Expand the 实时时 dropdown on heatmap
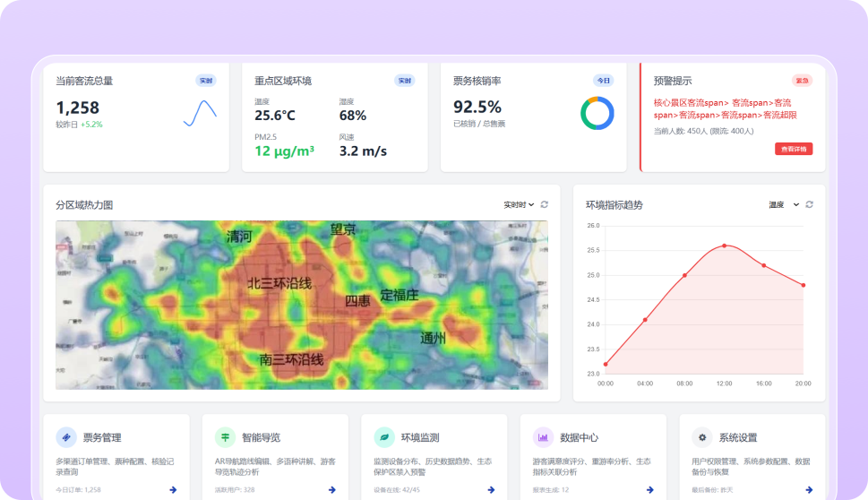868x500 pixels. [x=519, y=205]
